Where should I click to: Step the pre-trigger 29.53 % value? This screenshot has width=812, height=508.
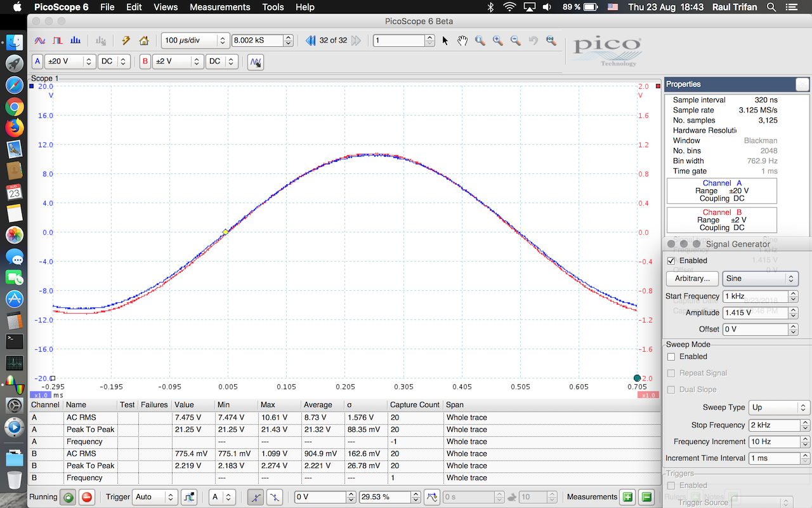coord(415,497)
